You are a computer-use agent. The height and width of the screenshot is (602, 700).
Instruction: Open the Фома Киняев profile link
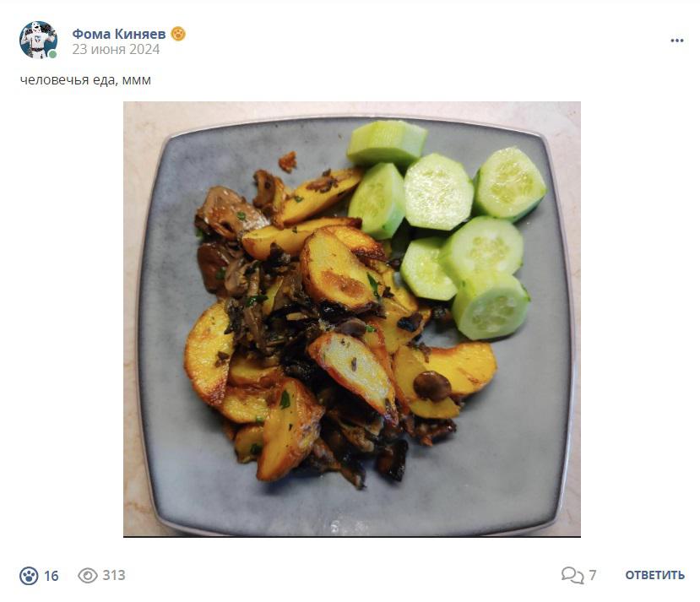tap(119, 34)
